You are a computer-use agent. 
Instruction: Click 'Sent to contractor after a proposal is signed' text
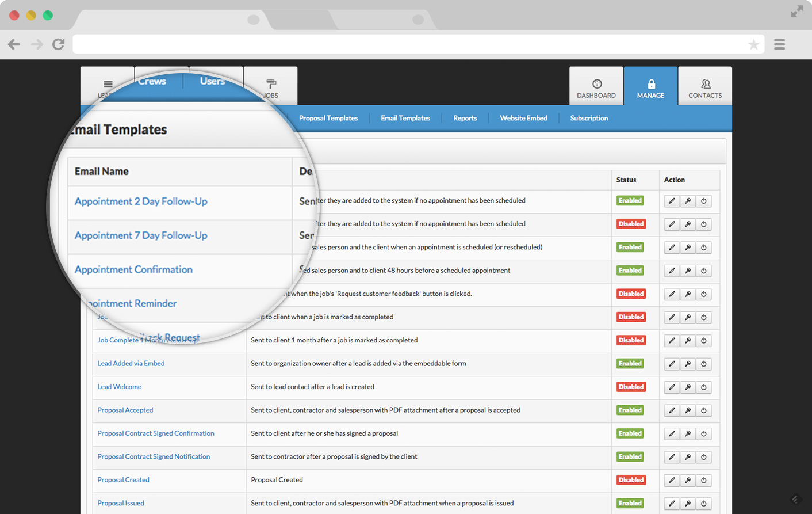(x=334, y=457)
